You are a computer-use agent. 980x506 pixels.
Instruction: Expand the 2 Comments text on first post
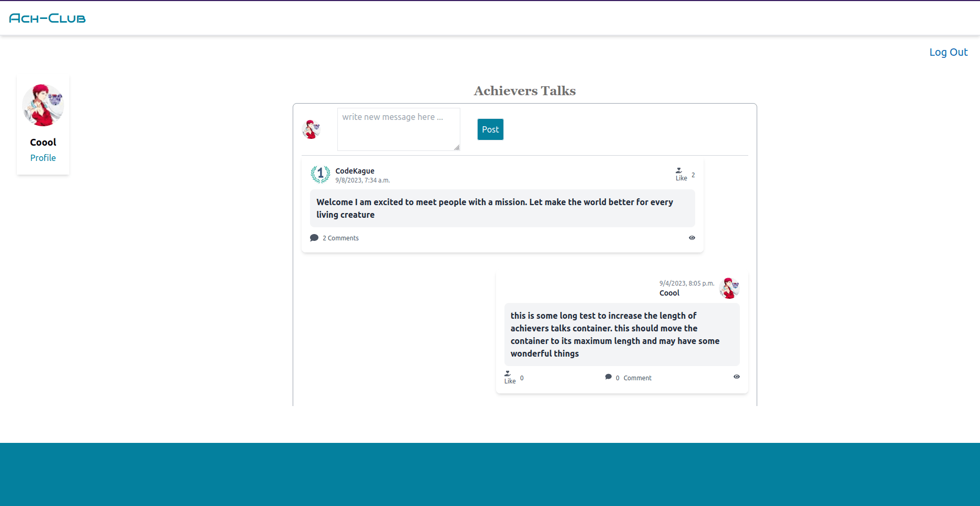341,238
